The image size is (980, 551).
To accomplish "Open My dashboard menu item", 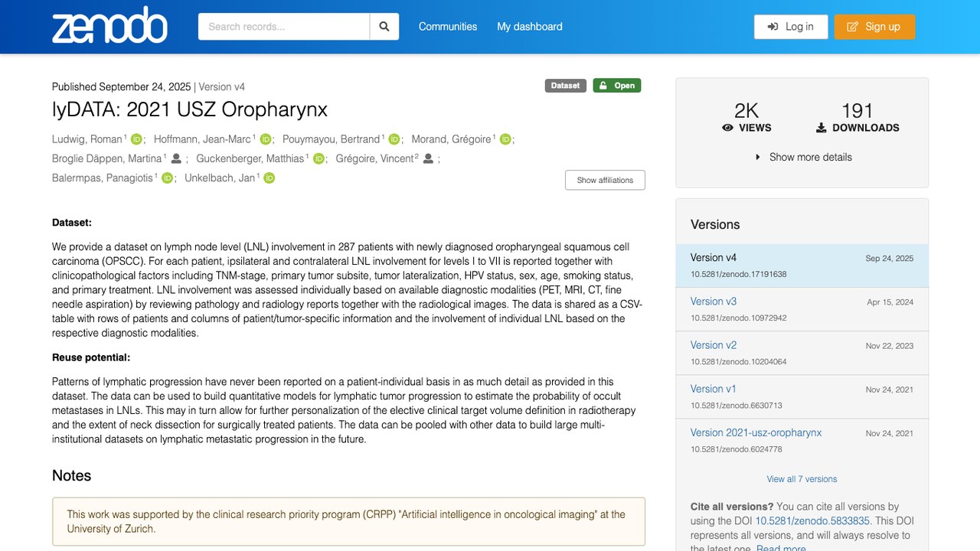I will point(530,27).
